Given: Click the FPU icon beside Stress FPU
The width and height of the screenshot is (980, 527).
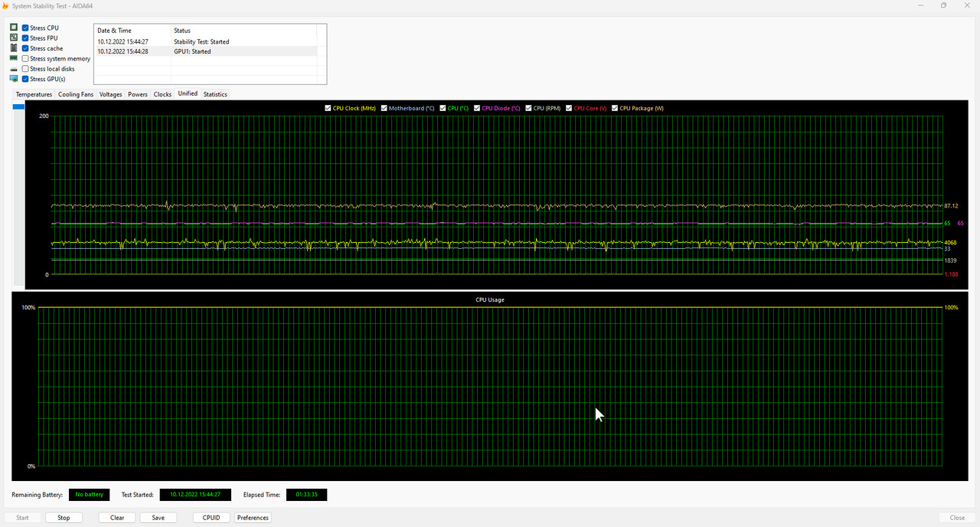Looking at the screenshot, I should click(14, 38).
